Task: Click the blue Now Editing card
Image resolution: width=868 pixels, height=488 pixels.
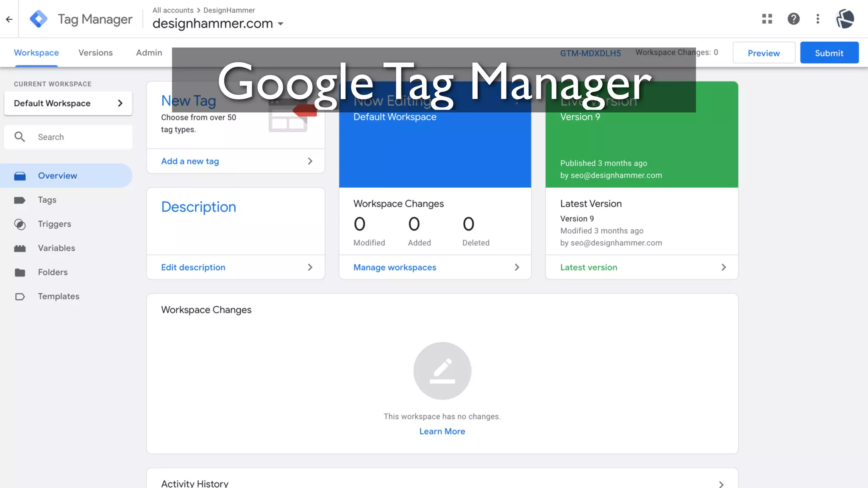Action: [x=435, y=134]
